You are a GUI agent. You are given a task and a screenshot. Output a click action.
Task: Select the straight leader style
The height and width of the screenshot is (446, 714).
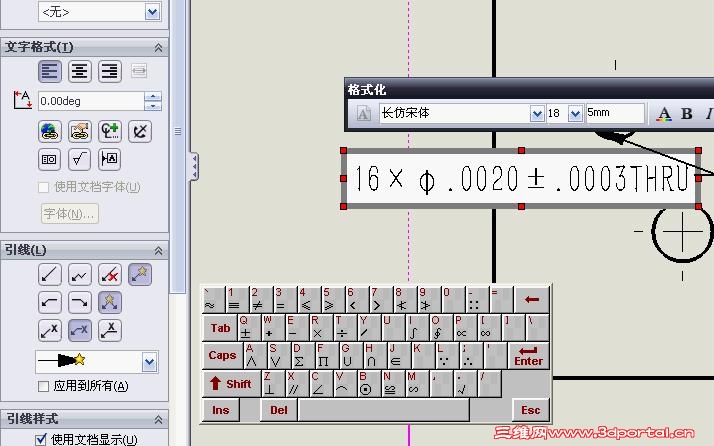pos(50,330)
